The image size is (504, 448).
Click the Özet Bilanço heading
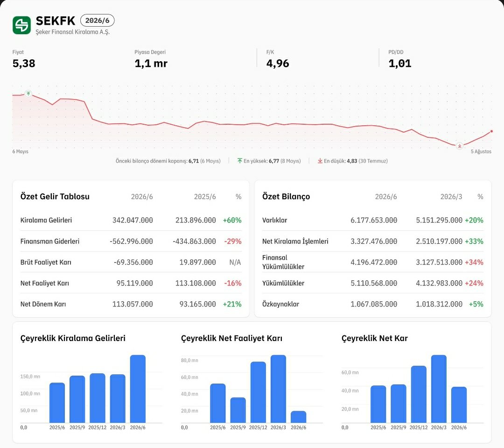[286, 196]
